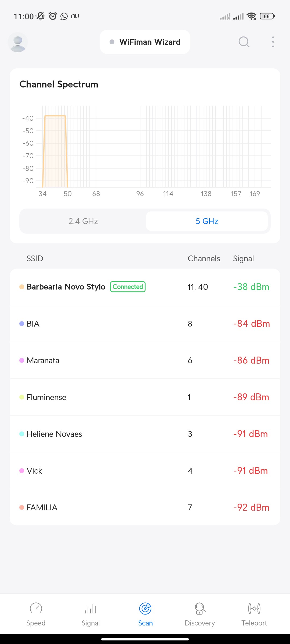This screenshot has height=644, width=290.
Task: Open the Teleport tab icon
Action: point(254,608)
